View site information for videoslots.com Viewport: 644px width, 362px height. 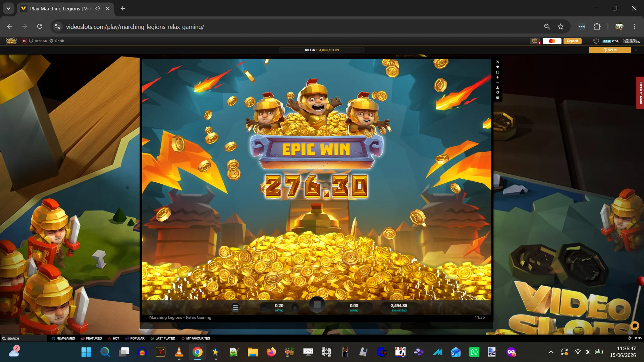(x=58, y=26)
